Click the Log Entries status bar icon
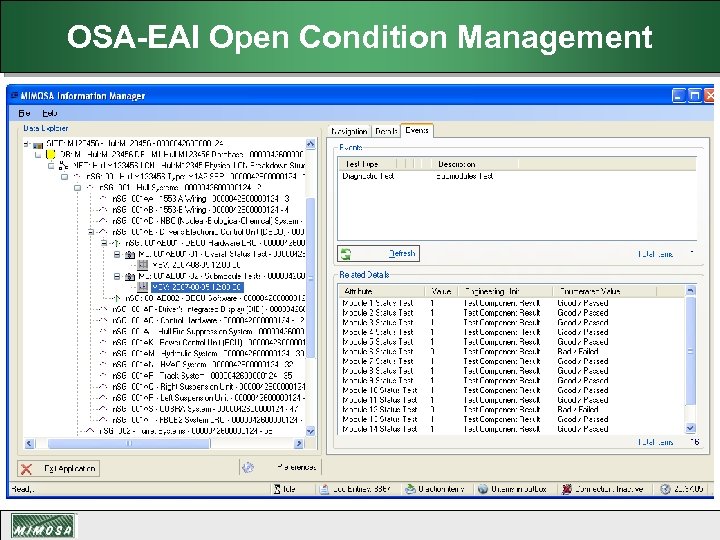 [324, 489]
